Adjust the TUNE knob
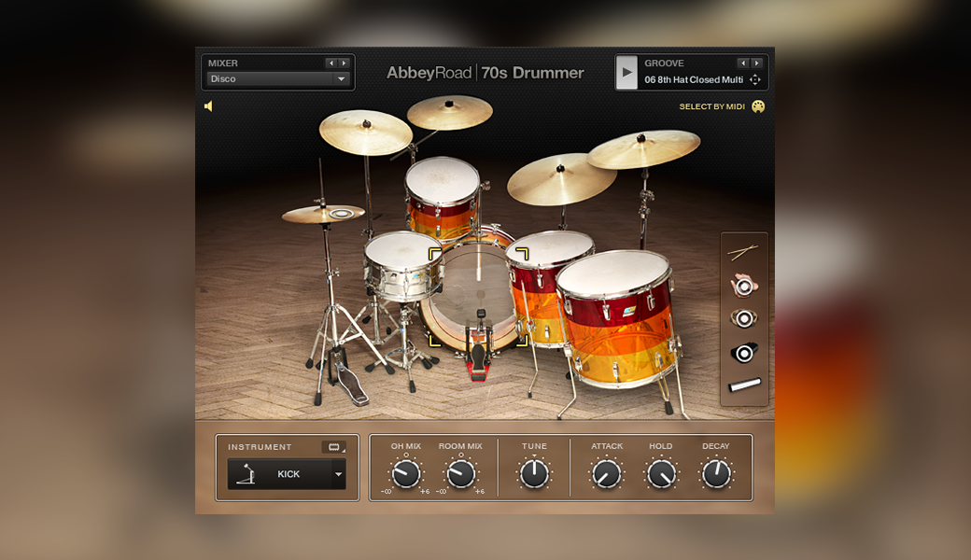 [x=534, y=474]
